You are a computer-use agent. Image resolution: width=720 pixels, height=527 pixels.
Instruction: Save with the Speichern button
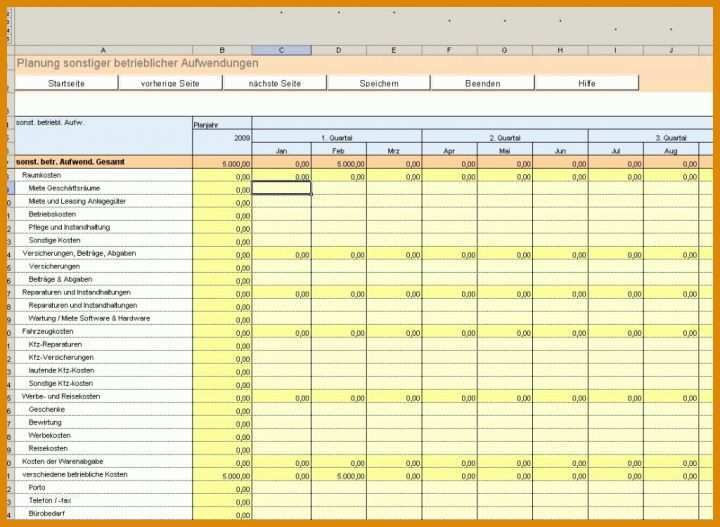379,83
